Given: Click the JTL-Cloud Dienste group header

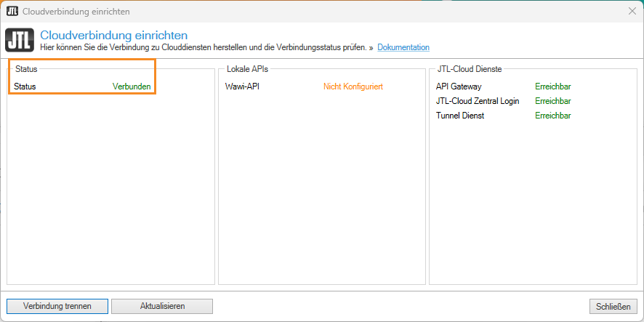Looking at the screenshot, I should pyautogui.click(x=470, y=69).
